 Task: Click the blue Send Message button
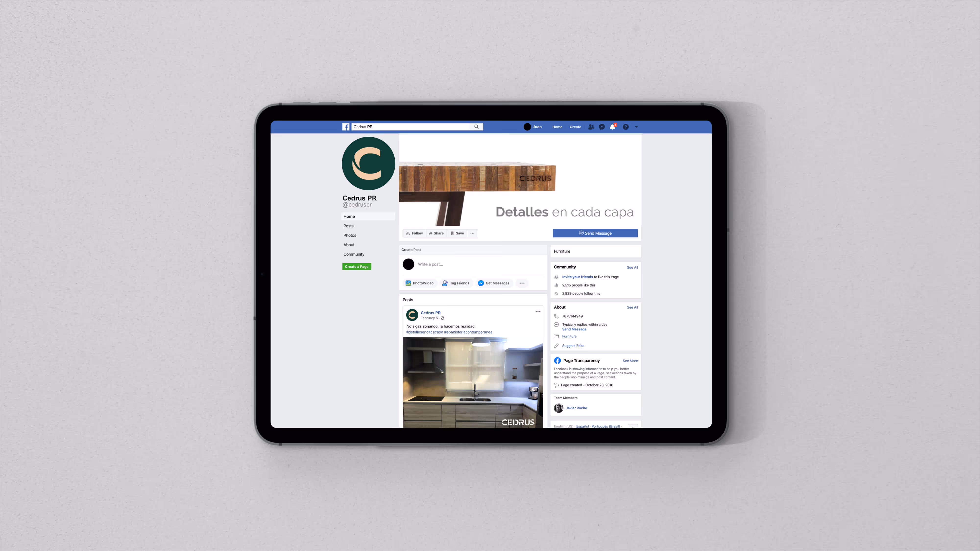pos(595,234)
